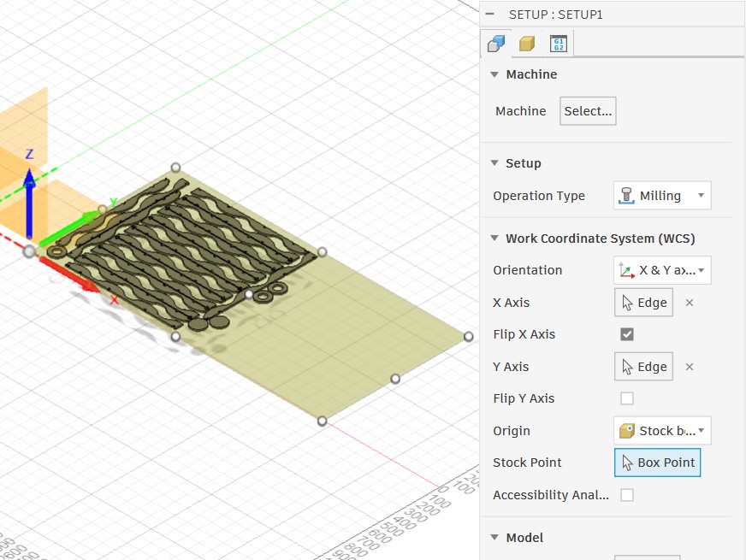Image resolution: width=746 pixels, height=560 pixels.
Task: Pick the topmost corner stock box point
Action: 175,168
